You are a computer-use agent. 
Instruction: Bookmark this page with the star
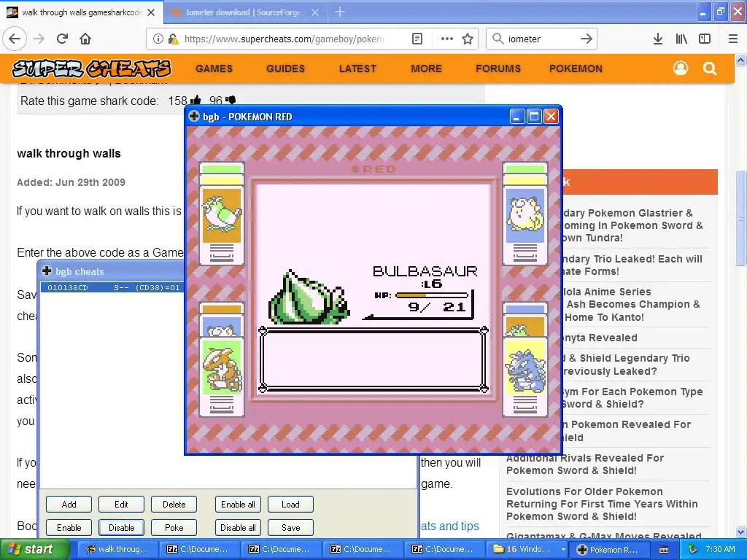pyautogui.click(x=468, y=39)
